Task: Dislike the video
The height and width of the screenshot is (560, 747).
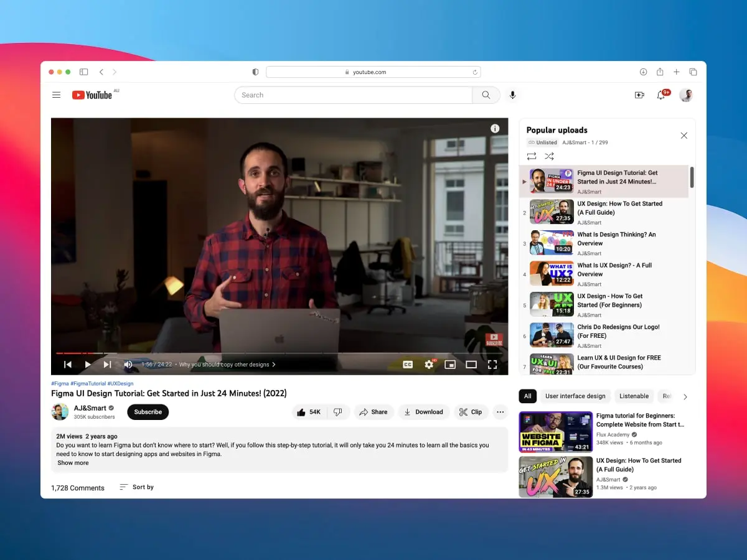Action: pos(338,412)
